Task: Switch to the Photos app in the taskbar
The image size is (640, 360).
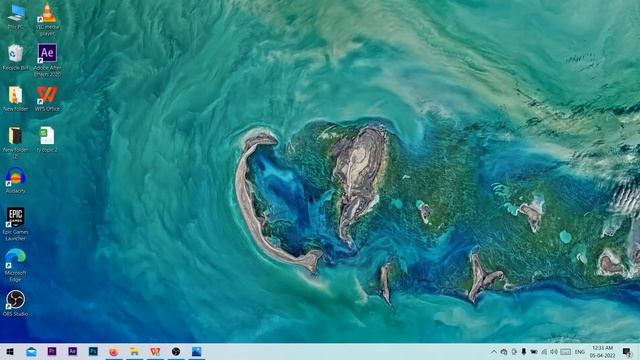Action: point(197,351)
